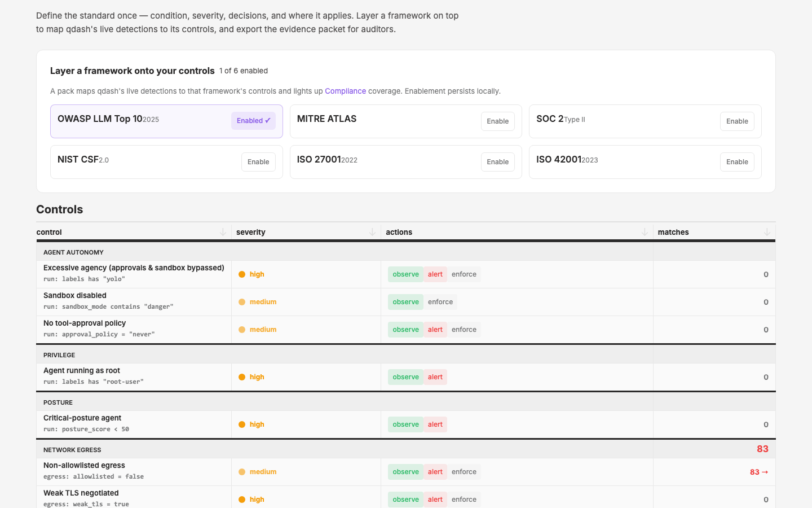Click the high severity of Weak TLS negotiated
This screenshot has height=508, width=812.
[x=251, y=500]
